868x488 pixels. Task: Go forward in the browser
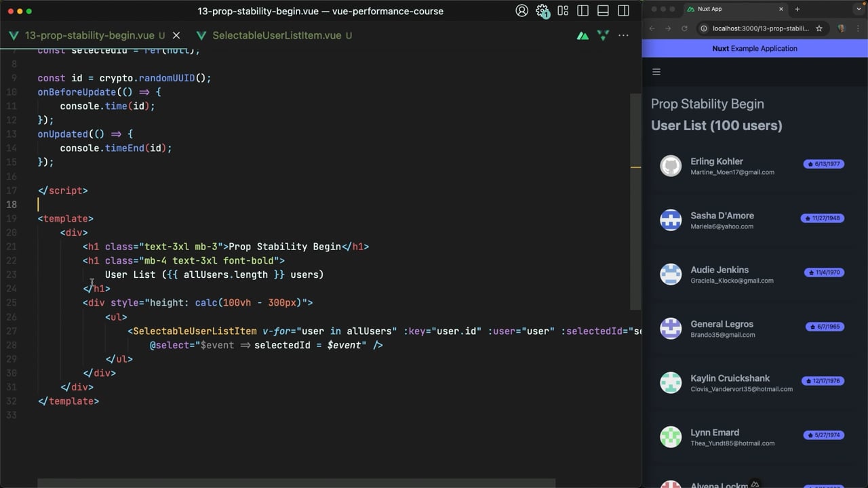click(668, 28)
